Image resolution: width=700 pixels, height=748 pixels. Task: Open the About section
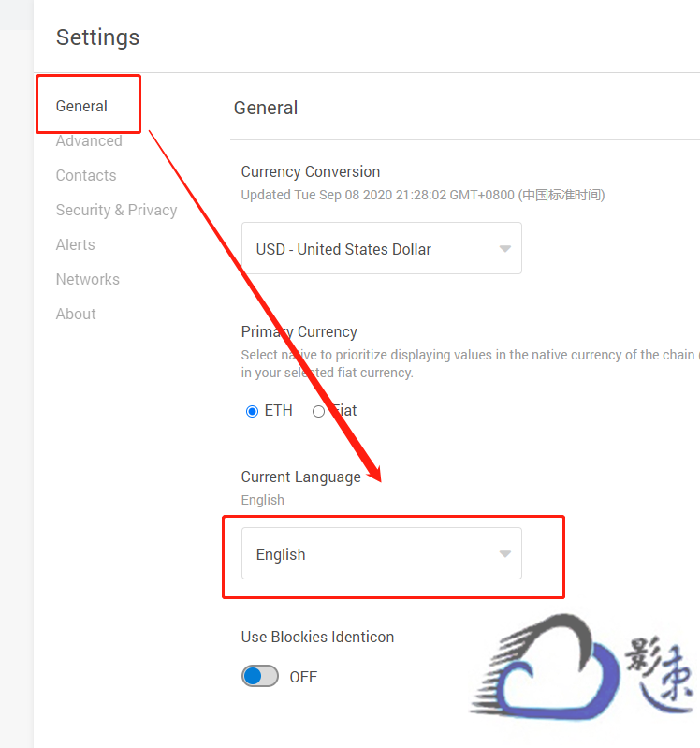tap(76, 314)
